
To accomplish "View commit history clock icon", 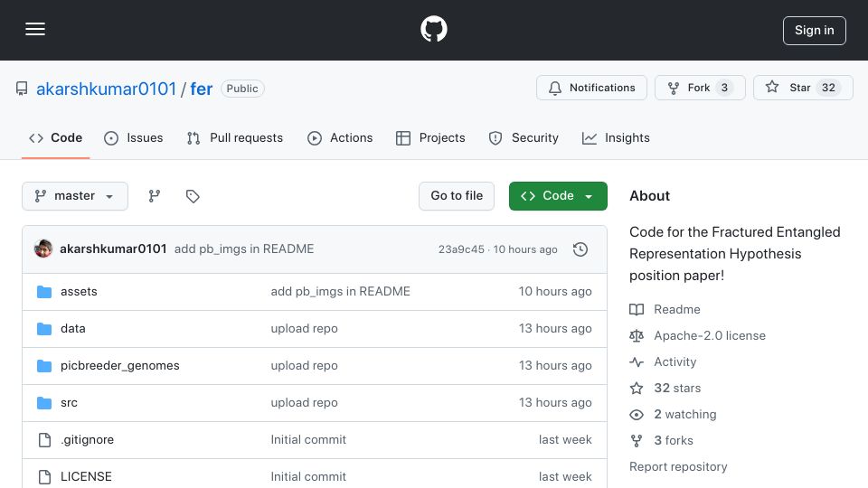I will tap(580, 249).
